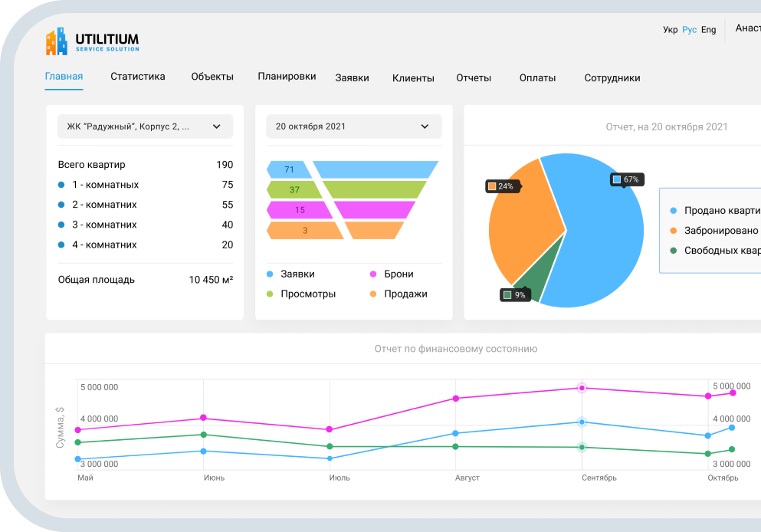View the Отчеты tab
The image size is (761, 532).
tap(474, 77)
